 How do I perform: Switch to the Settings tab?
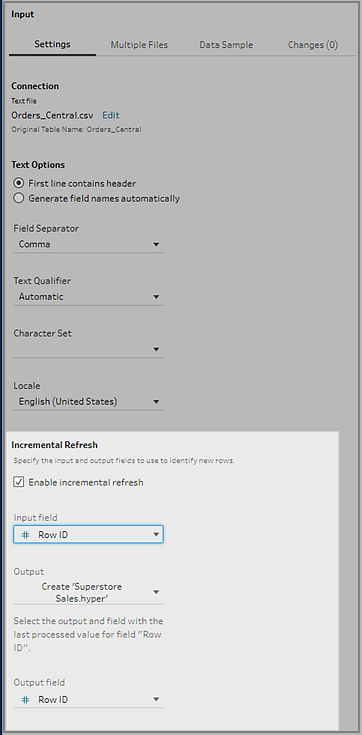pyautogui.click(x=53, y=45)
